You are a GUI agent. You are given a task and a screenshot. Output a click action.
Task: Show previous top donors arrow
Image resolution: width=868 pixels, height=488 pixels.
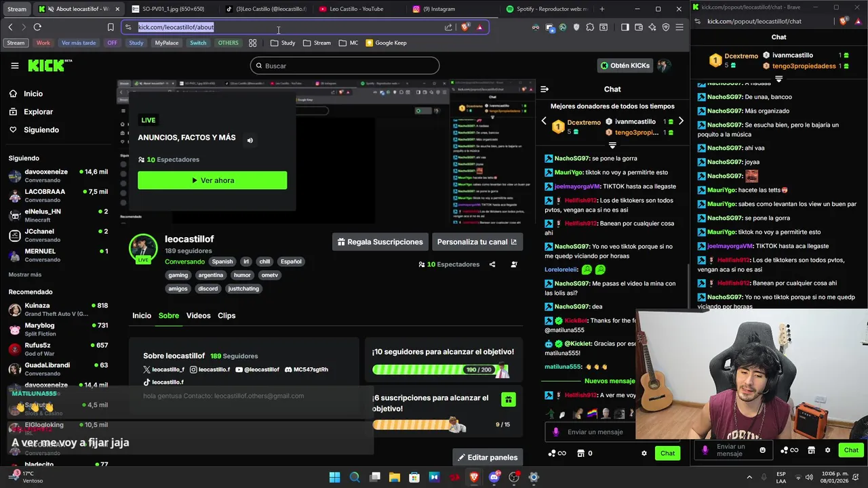543,121
